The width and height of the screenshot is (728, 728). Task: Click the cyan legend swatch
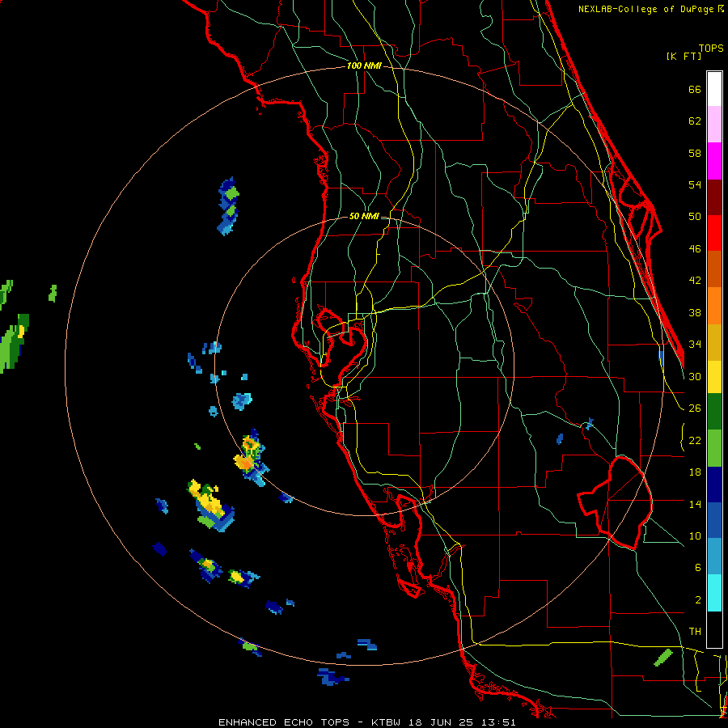tap(714, 593)
